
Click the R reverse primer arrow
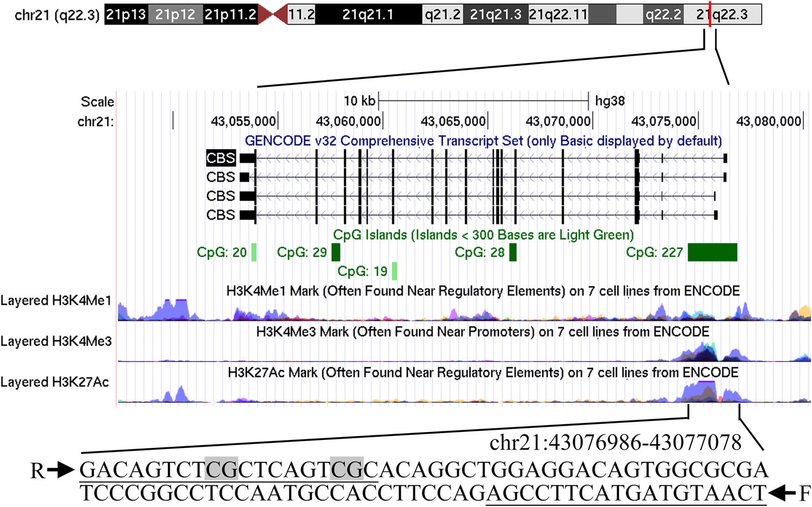pyautogui.click(x=60, y=470)
